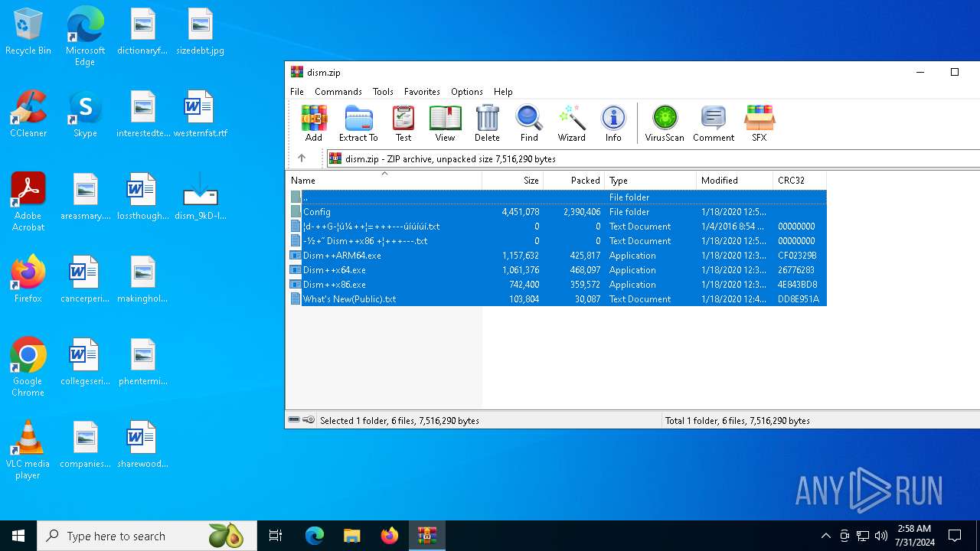Screen dimensions: 980x551
Task: Run the Test archive tool
Action: pos(403,124)
